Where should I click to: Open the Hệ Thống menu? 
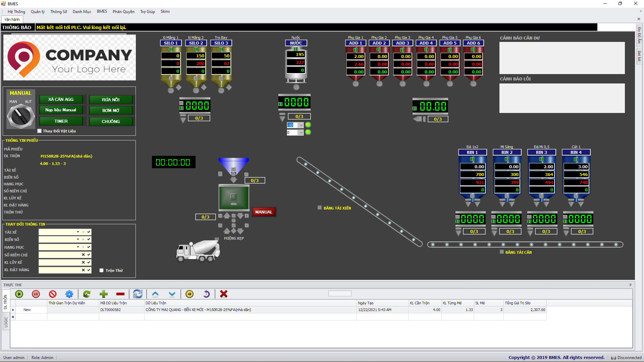click(16, 11)
